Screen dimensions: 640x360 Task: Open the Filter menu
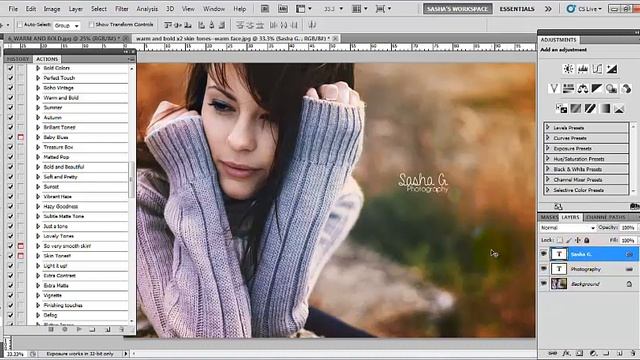(122, 9)
